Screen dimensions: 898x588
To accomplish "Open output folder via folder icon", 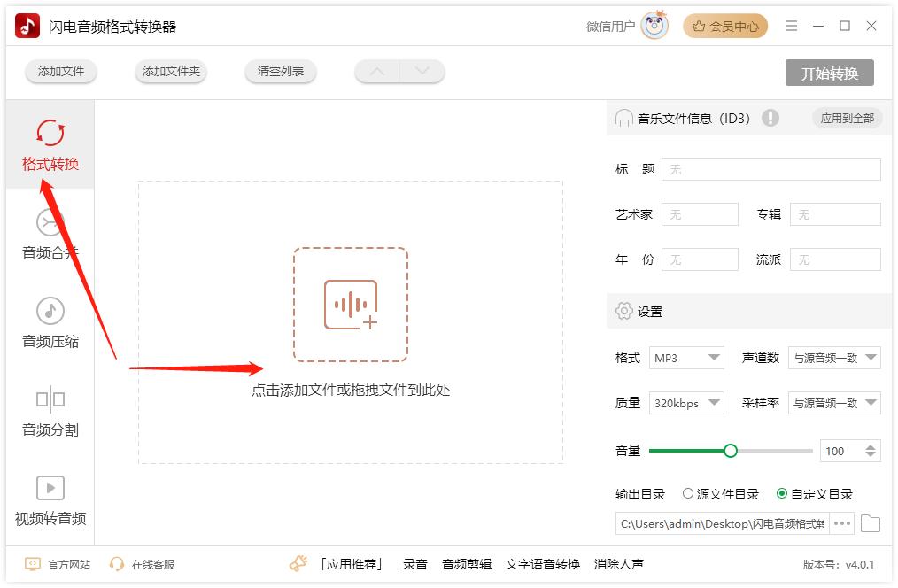I will [x=871, y=523].
